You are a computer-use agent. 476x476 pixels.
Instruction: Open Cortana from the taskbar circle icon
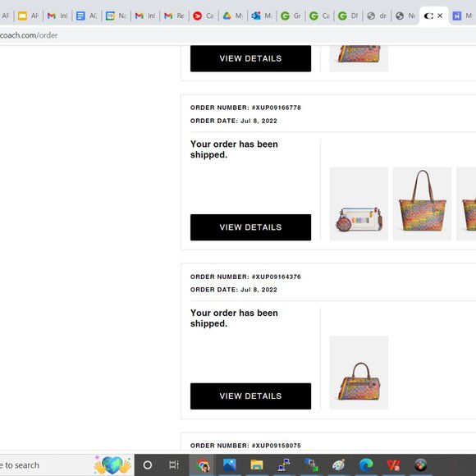pos(148,465)
